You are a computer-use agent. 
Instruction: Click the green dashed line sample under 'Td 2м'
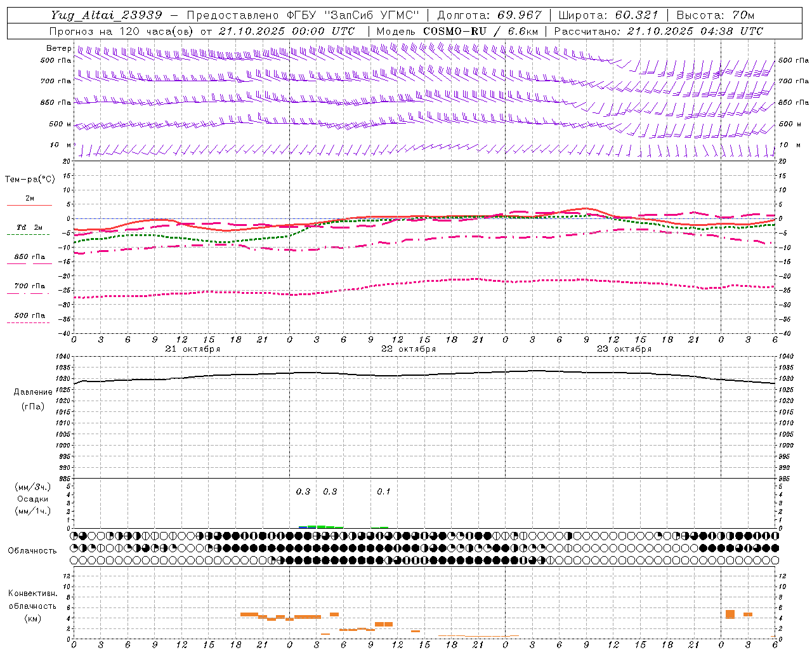coord(28,234)
